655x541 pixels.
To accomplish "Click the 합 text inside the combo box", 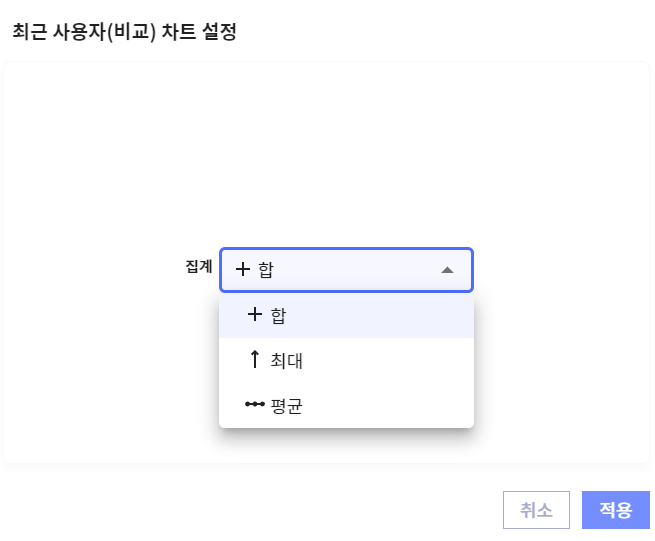I will tap(266, 270).
